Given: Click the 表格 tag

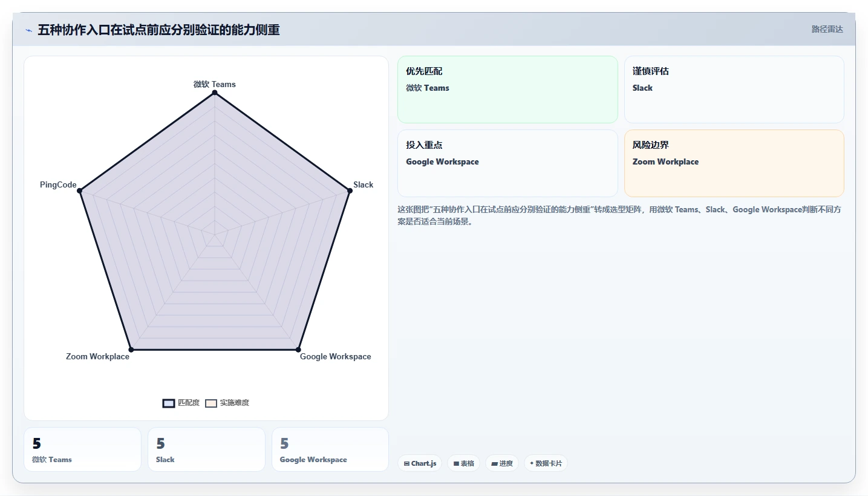Looking at the screenshot, I should click(x=463, y=463).
